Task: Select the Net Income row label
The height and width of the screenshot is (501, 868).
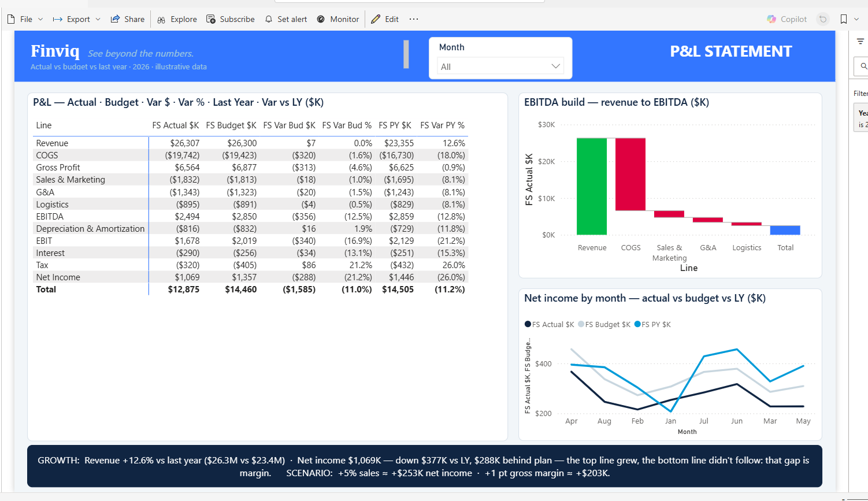Action: [58, 277]
